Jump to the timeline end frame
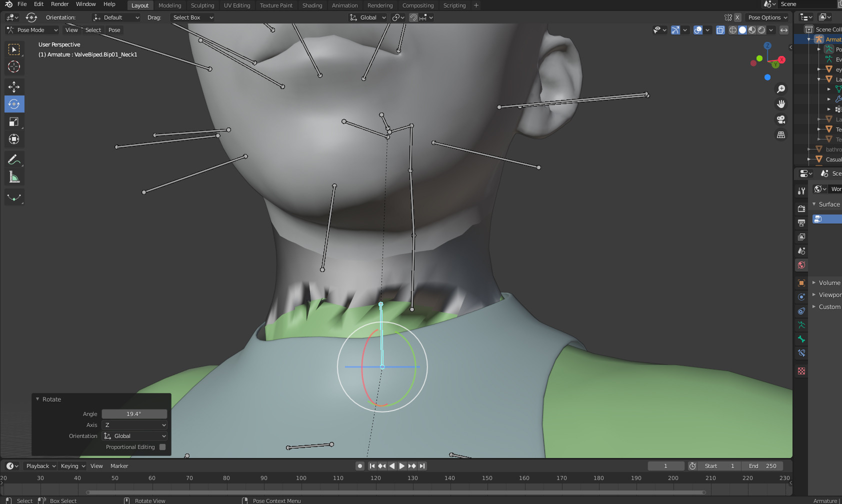 (422, 466)
